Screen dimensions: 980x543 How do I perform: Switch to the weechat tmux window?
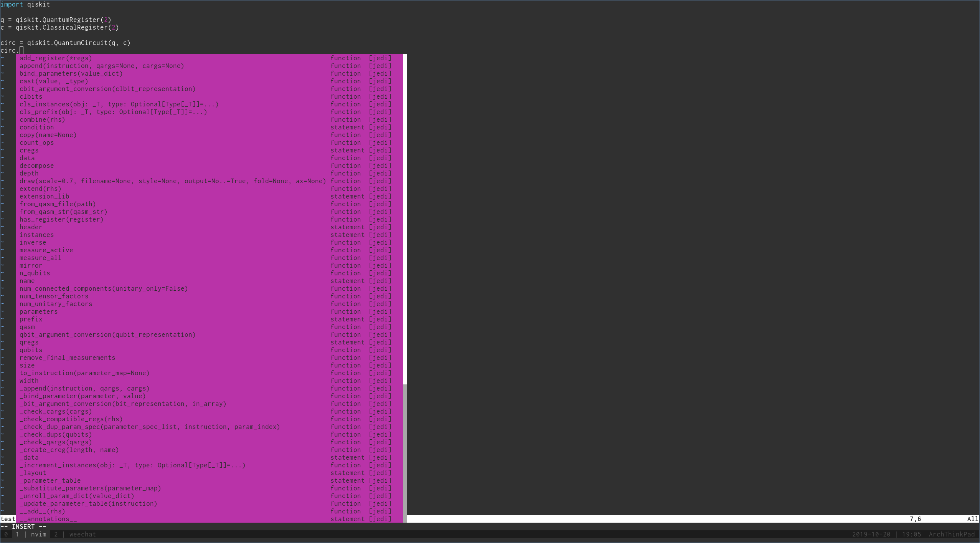82,534
